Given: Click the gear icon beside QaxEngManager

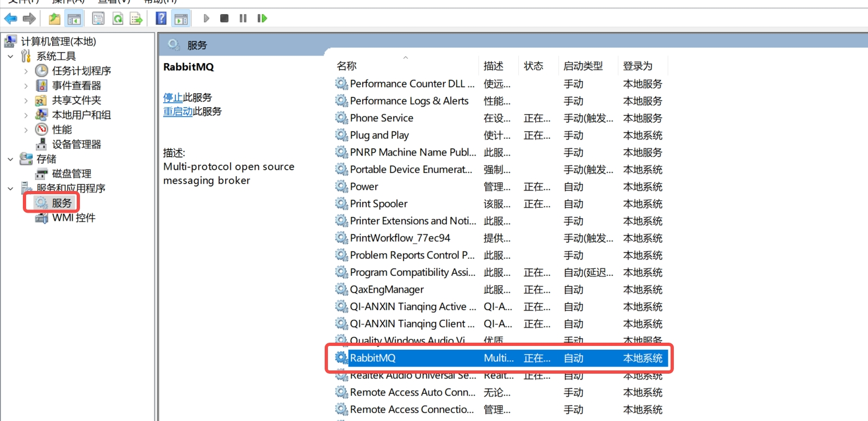Looking at the screenshot, I should click(x=342, y=289).
